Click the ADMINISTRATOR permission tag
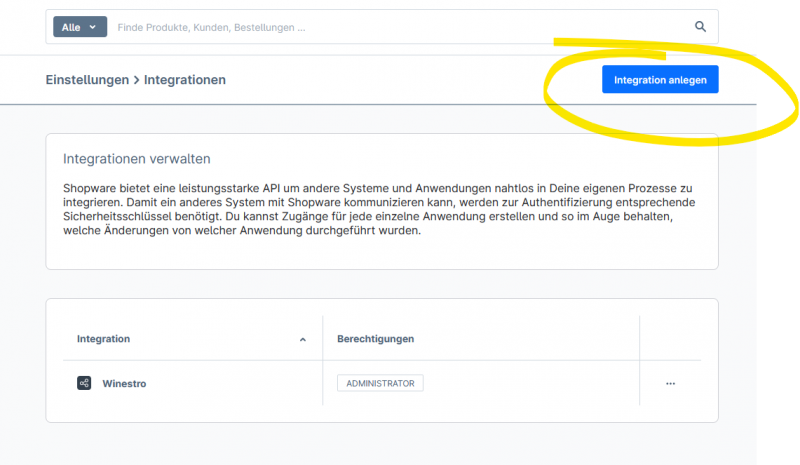The width and height of the screenshot is (800, 465). (x=380, y=383)
